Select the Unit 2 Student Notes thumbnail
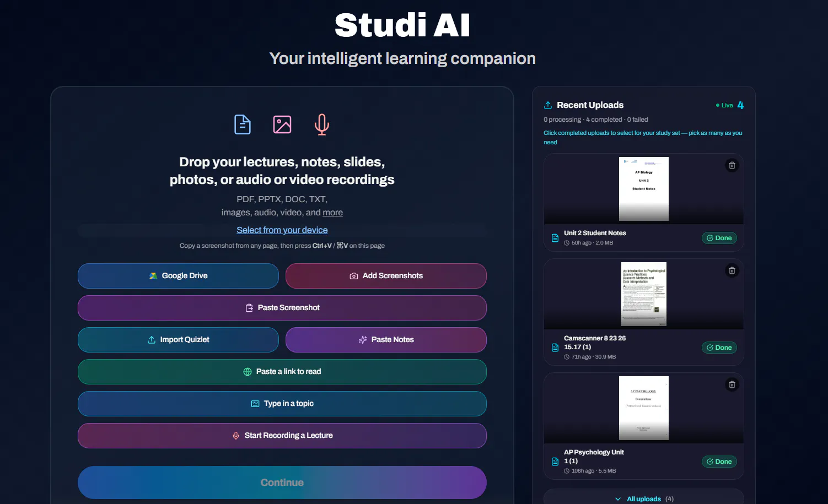The height and width of the screenshot is (504, 828). 644,189
